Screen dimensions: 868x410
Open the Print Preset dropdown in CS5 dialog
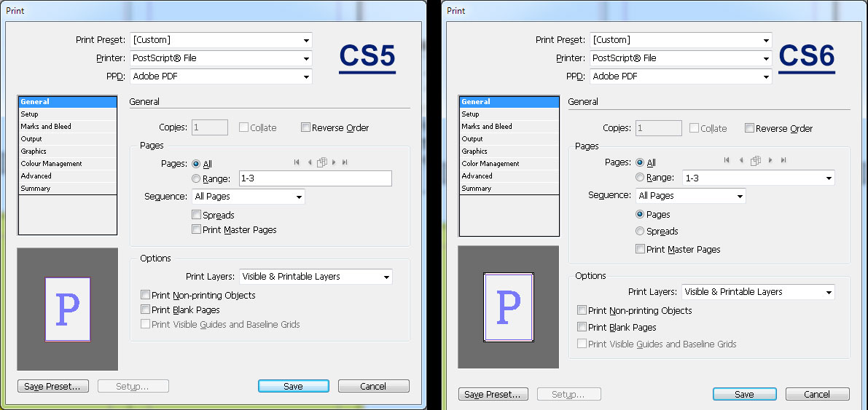(x=221, y=40)
